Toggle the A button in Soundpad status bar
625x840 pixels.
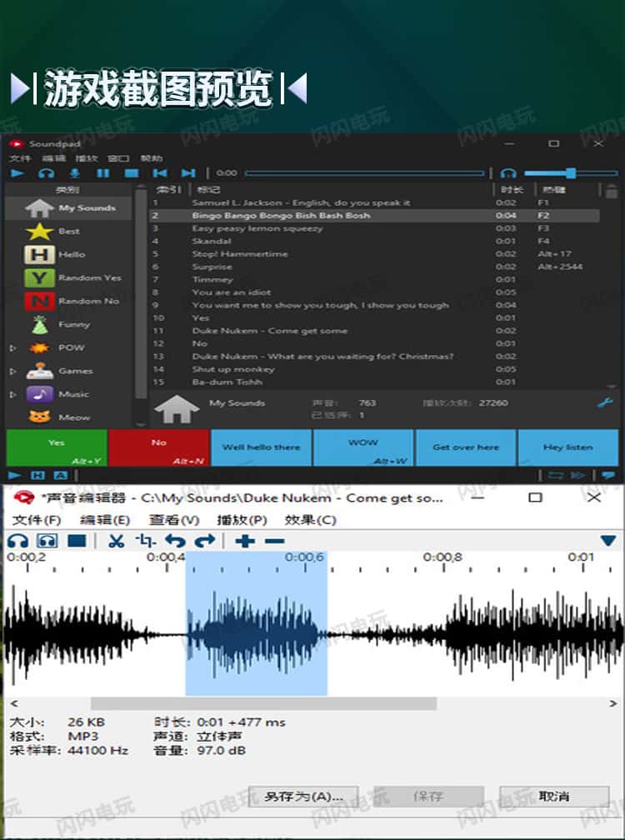[61, 475]
